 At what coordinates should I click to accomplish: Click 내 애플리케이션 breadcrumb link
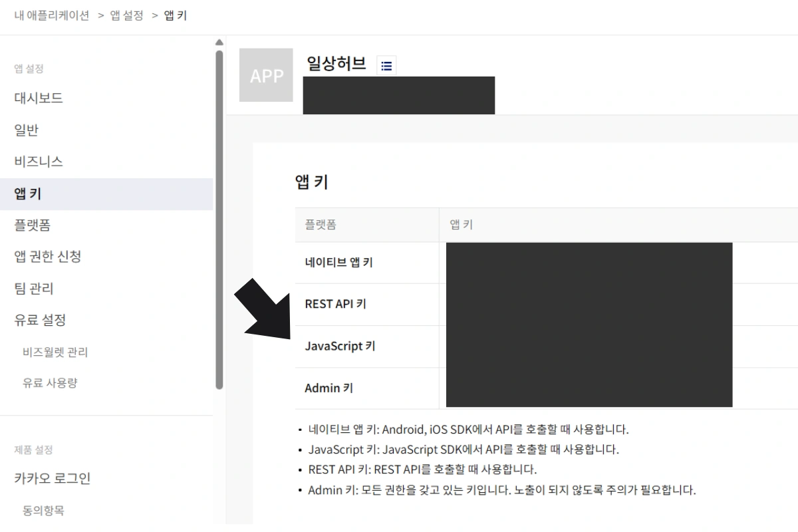click(52, 15)
